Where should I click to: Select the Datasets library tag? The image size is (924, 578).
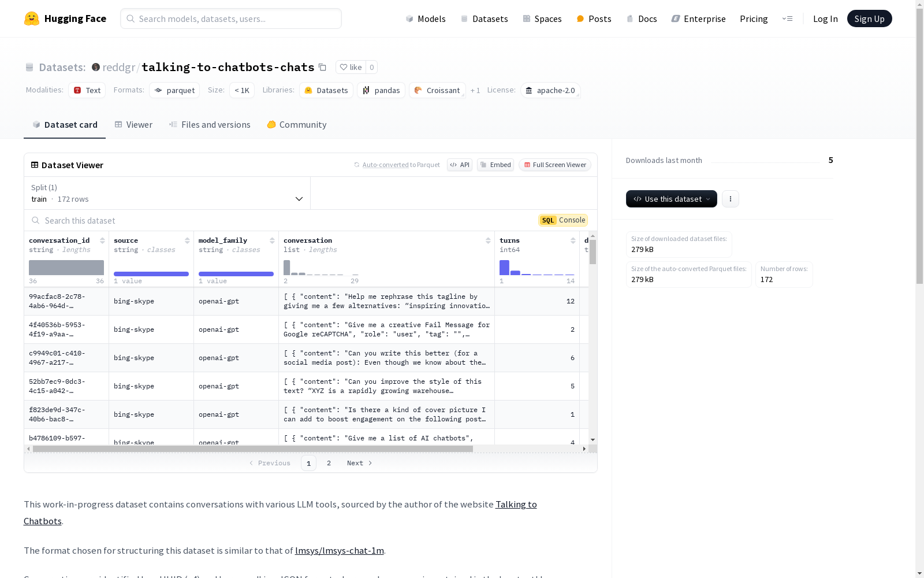pyautogui.click(x=326, y=90)
